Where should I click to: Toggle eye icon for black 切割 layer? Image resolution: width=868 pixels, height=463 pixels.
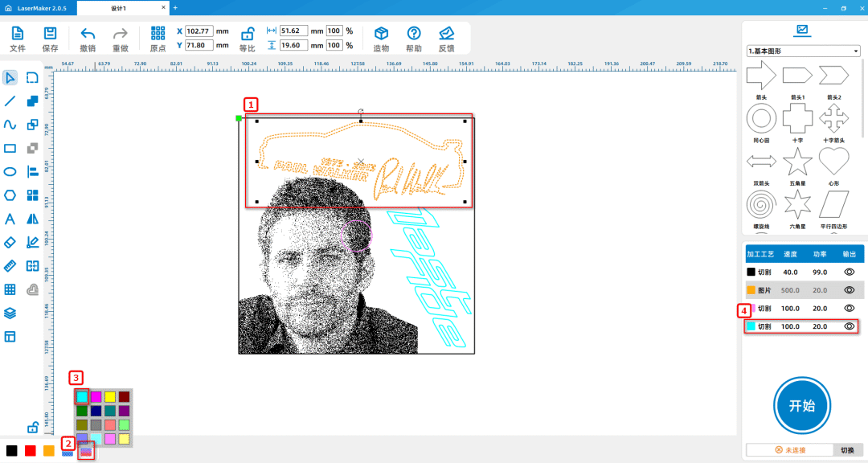tap(849, 272)
